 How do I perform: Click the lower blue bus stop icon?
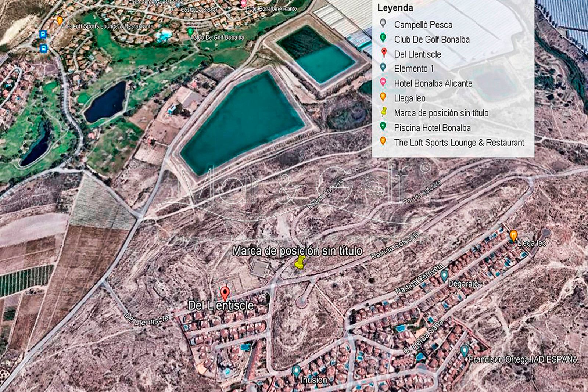(x=43, y=48)
